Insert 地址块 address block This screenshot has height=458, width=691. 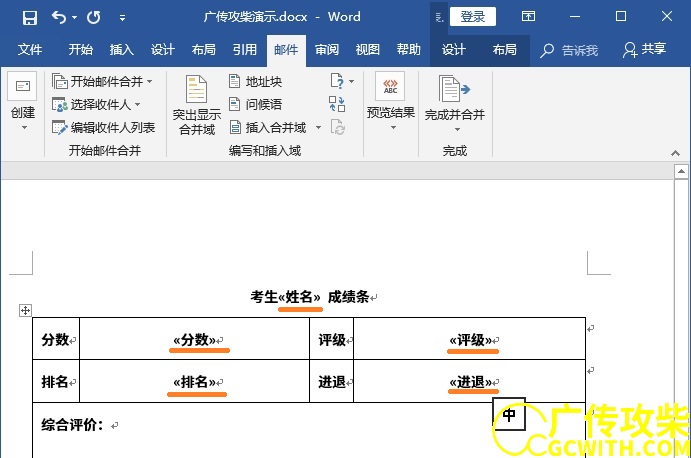[x=256, y=82]
